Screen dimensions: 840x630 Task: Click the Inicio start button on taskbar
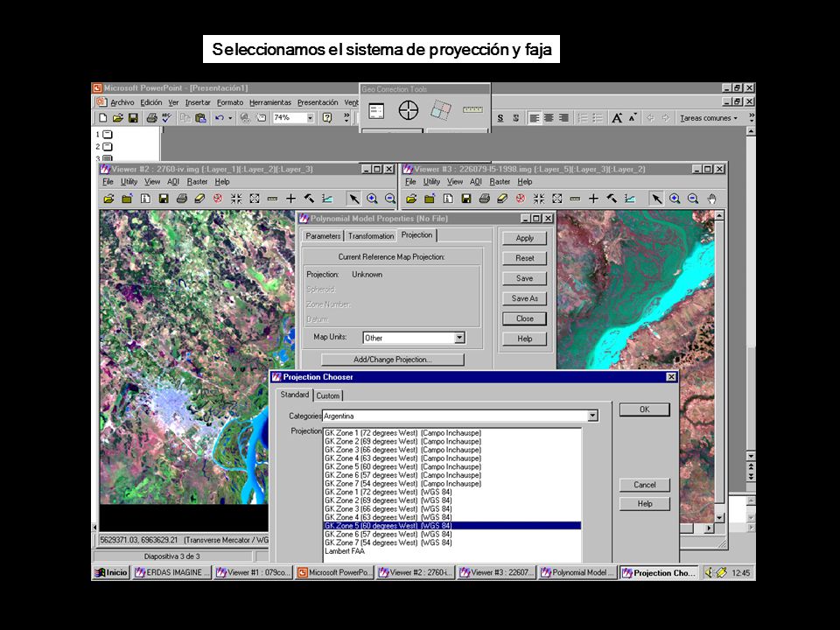[111, 572]
